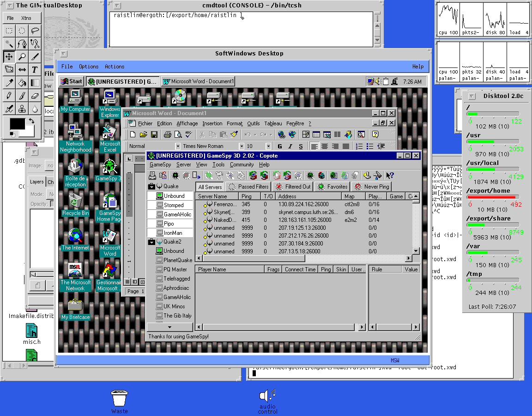The width and height of the screenshot is (532, 416).
Task: Toggle numbered list in Word toolbar
Action: pos(359,146)
